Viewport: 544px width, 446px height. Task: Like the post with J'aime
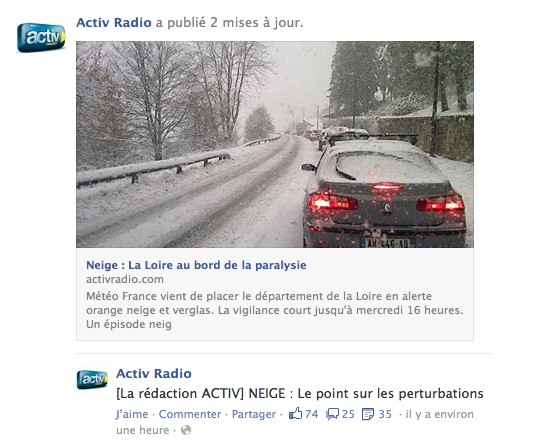[x=132, y=414]
